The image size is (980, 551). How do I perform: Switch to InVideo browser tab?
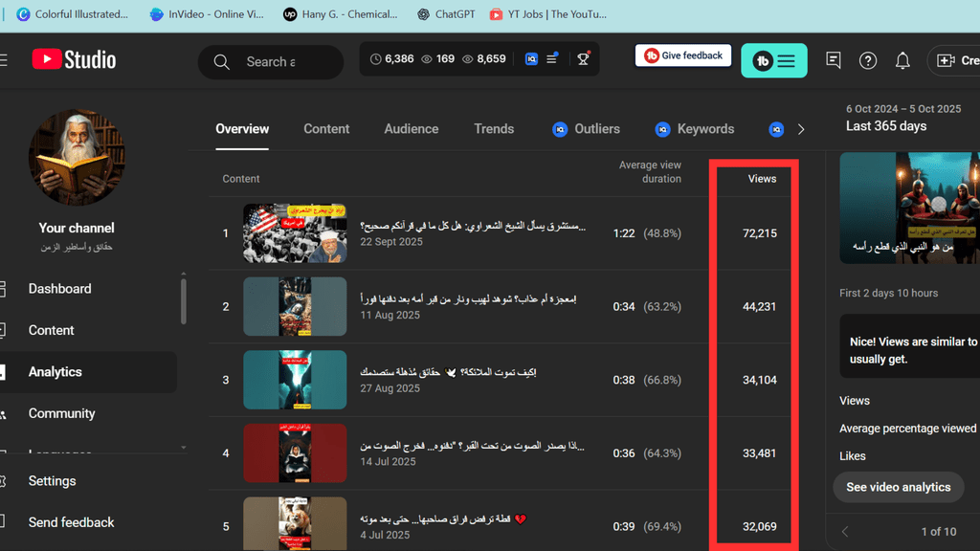pos(207,14)
